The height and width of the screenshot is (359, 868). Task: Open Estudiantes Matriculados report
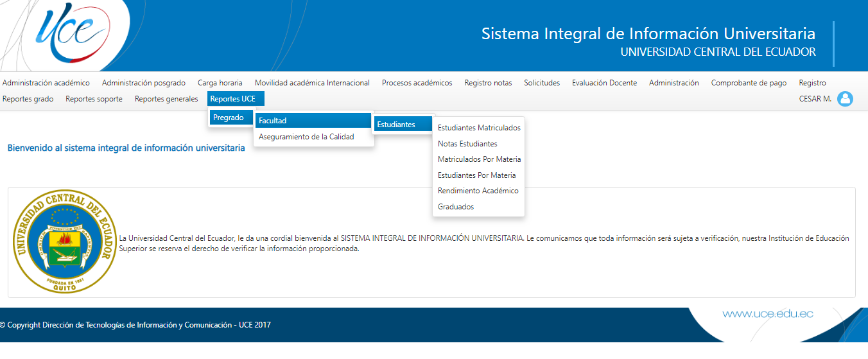tap(480, 128)
